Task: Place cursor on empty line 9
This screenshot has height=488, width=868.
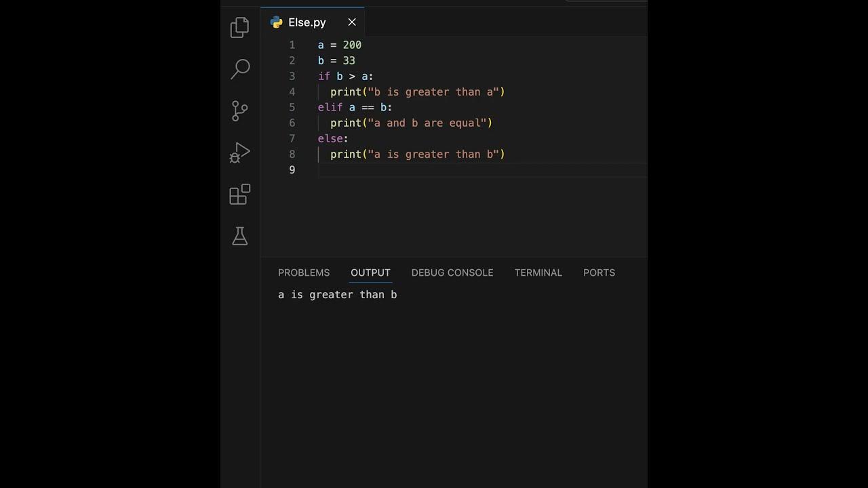Action: (x=407, y=170)
